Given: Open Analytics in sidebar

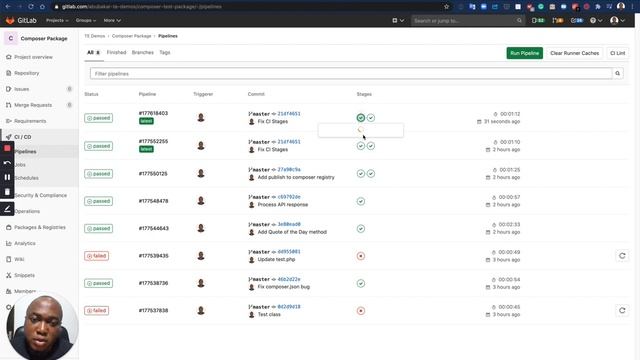Looking at the screenshot, I should coord(24,243).
